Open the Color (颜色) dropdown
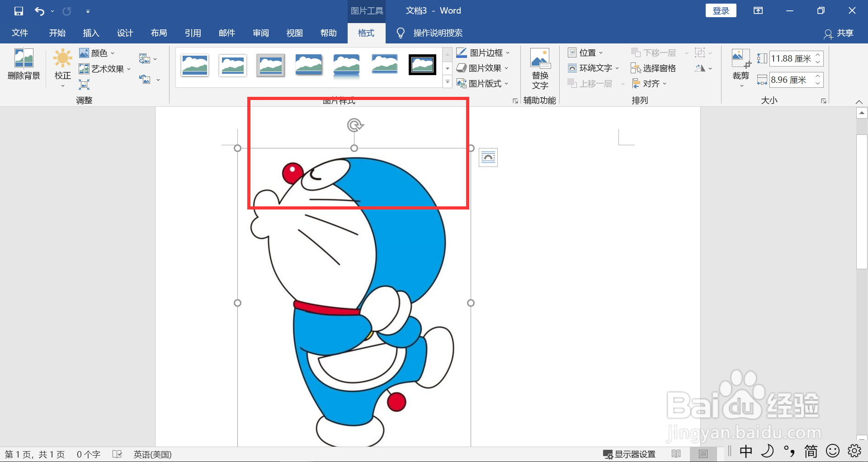The width and height of the screenshot is (868, 462). [x=97, y=53]
